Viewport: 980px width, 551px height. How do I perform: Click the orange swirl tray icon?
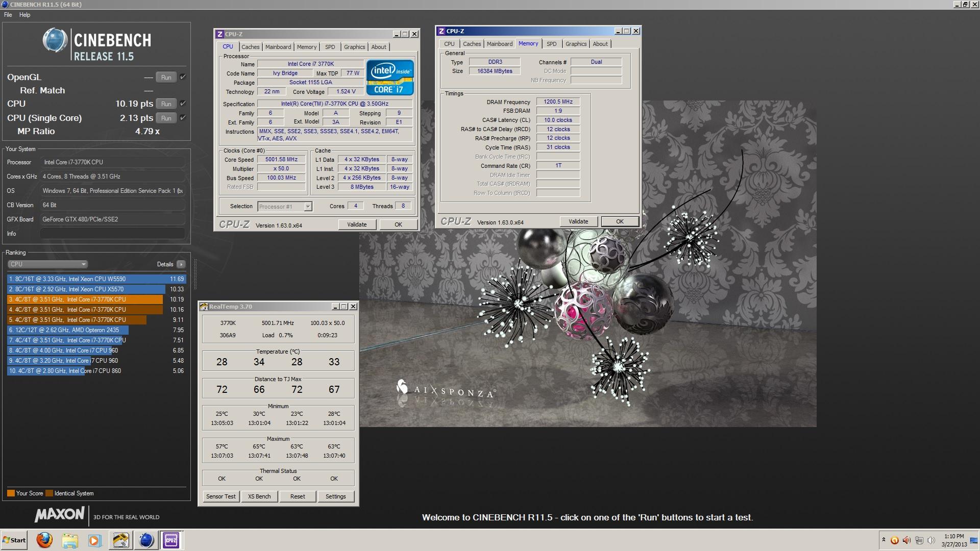click(894, 540)
